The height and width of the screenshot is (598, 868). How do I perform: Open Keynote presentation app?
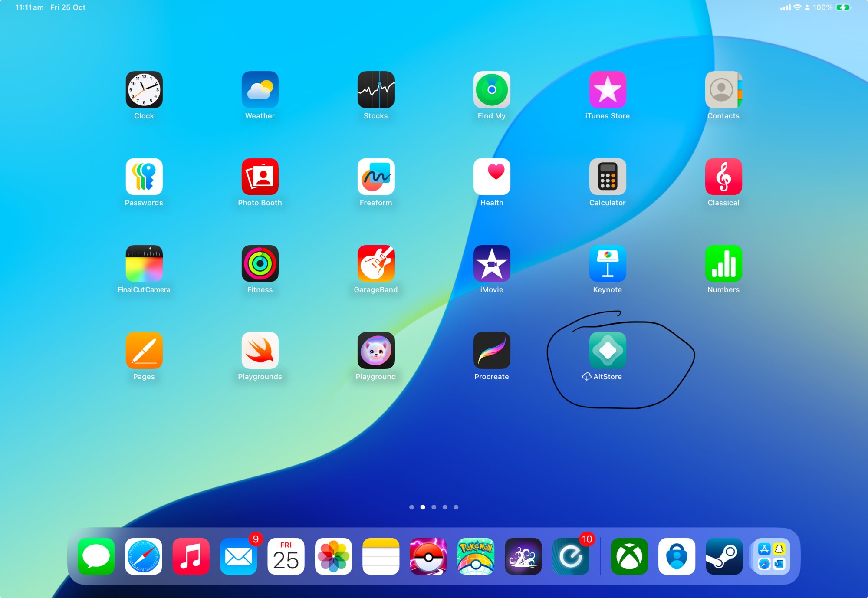coord(607,263)
